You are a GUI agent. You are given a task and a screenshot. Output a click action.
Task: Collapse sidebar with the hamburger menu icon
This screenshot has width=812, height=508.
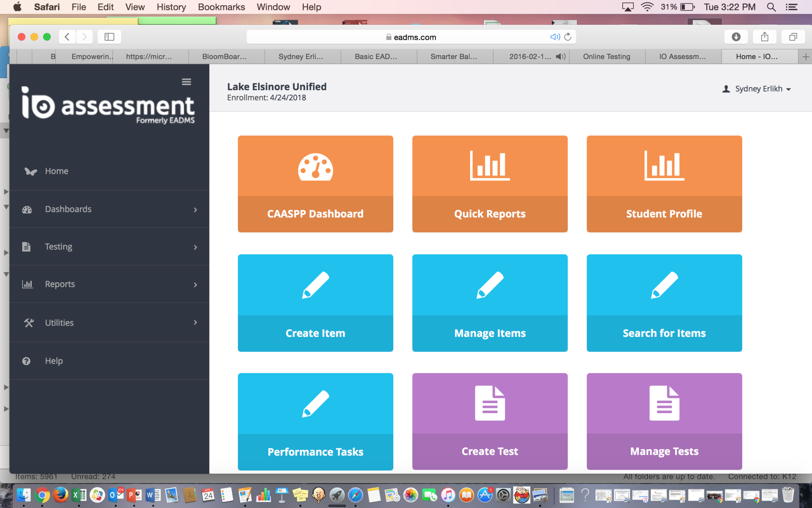tap(186, 82)
